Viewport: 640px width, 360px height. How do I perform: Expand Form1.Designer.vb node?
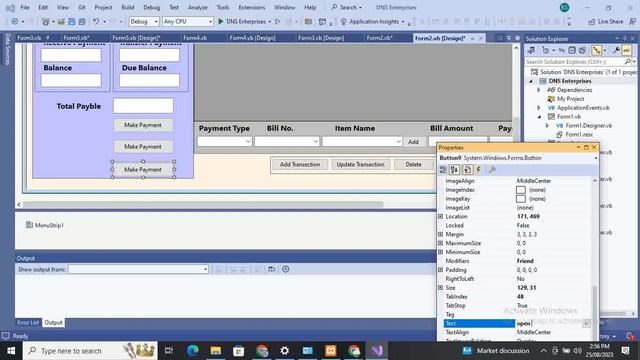(547, 126)
